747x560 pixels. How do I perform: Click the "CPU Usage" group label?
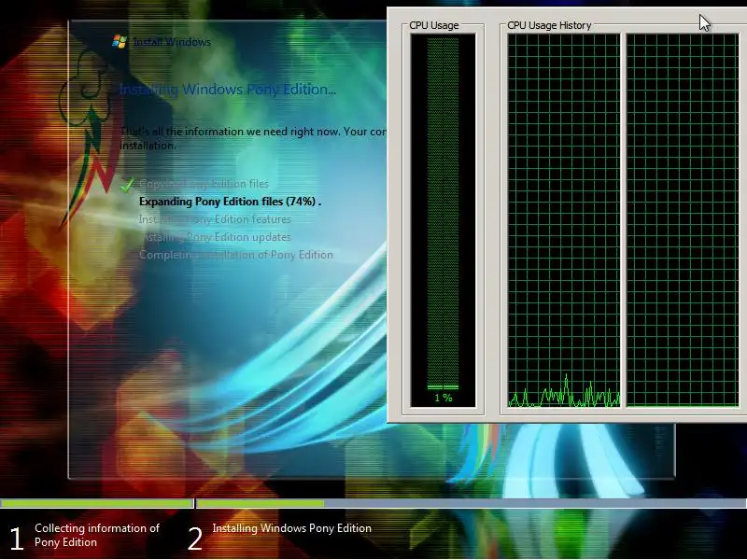[434, 26]
